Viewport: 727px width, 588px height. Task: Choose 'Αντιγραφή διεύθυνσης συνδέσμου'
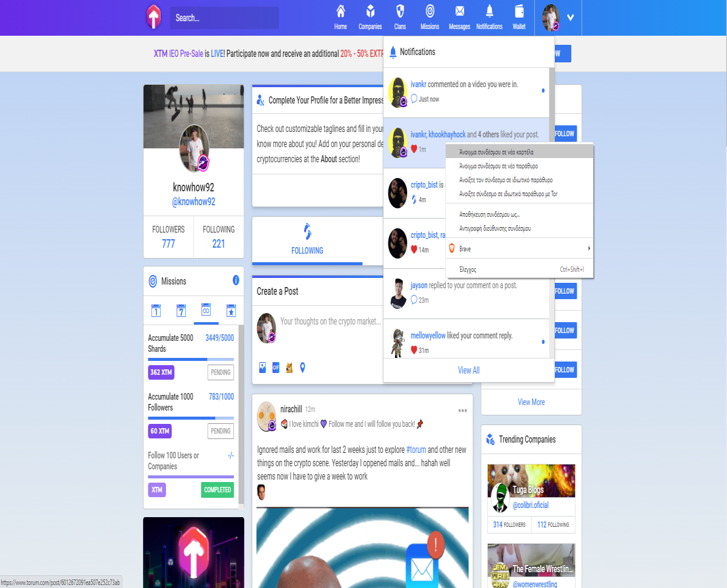click(x=519, y=228)
